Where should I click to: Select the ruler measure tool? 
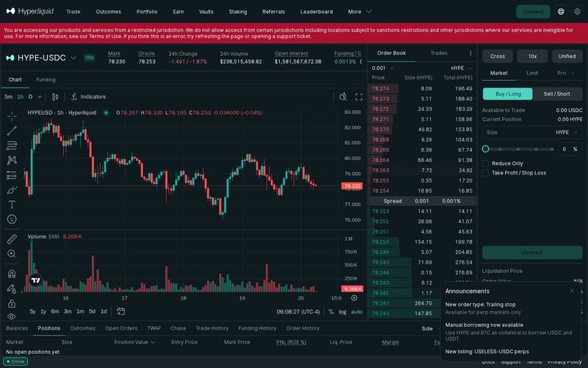point(12,238)
